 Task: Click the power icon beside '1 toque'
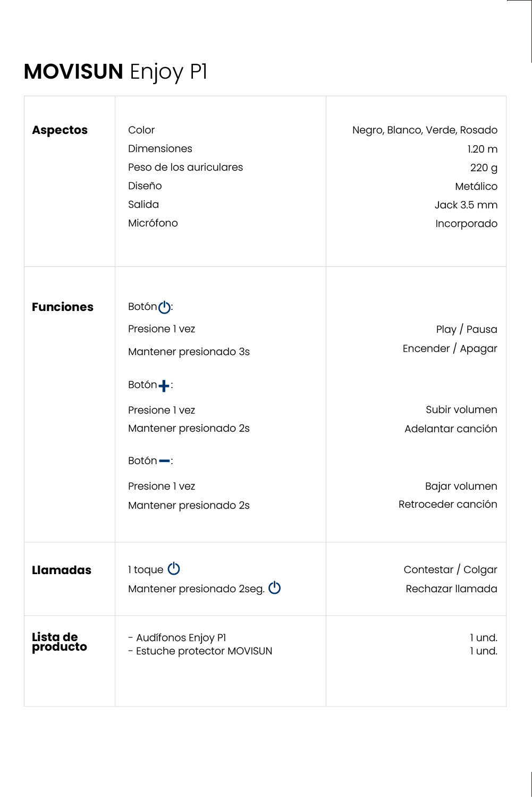174,569
